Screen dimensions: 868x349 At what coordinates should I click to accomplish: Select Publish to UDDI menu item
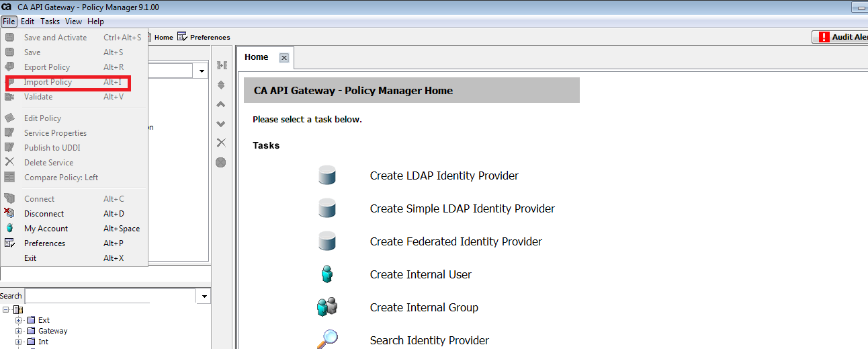click(x=74, y=148)
